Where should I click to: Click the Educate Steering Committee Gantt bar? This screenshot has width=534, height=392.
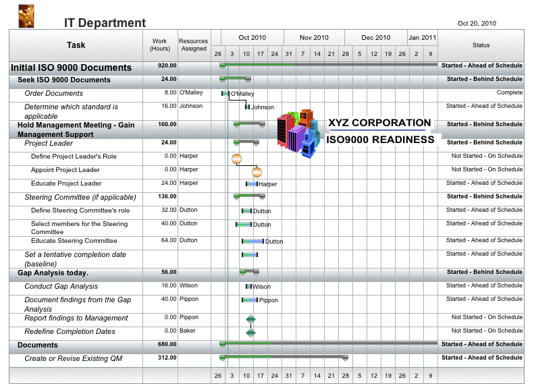[x=253, y=241]
